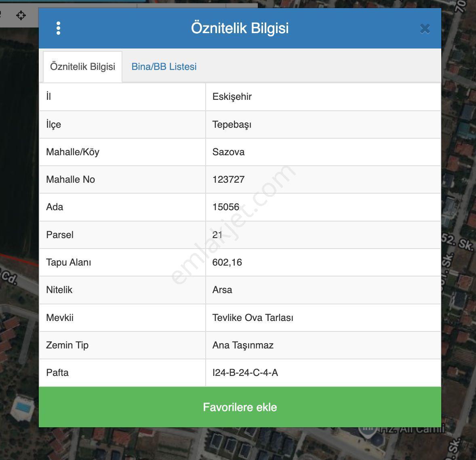Switch to the Bina/BB Listesi tab

click(x=164, y=67)
